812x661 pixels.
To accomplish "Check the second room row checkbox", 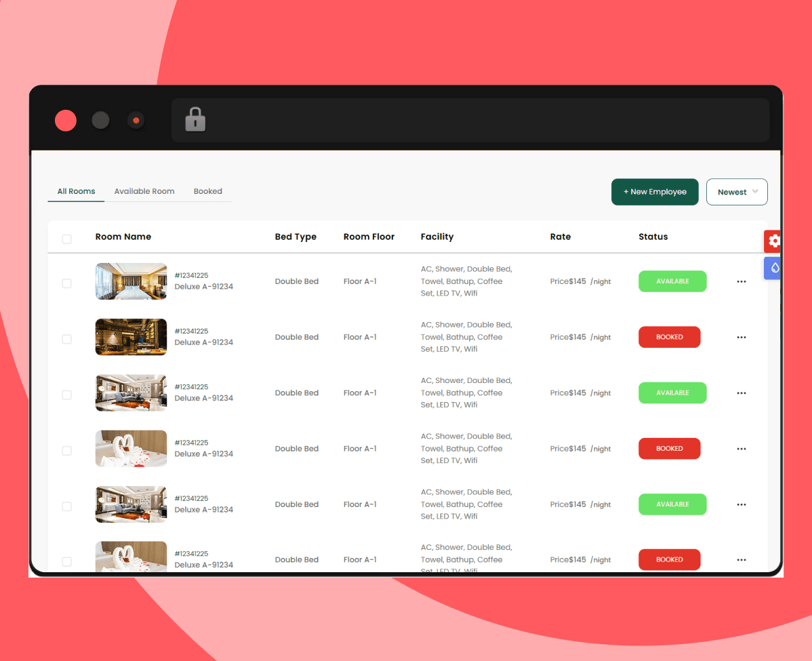I will [66, 339].
